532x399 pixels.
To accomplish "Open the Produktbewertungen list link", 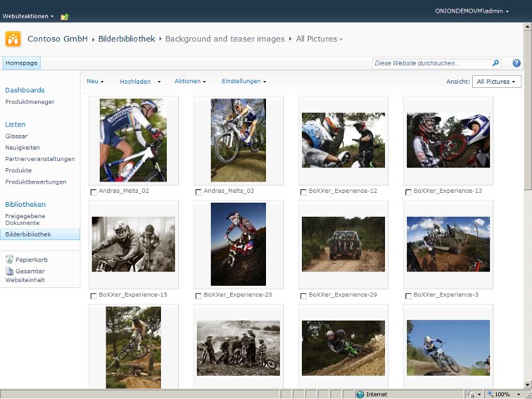I will (36, 182).
